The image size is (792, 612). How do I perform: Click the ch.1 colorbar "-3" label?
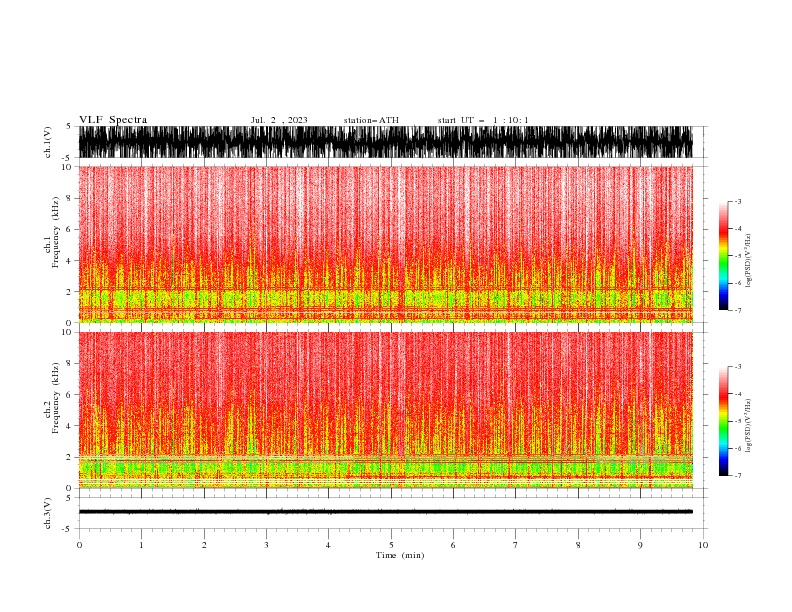738,201
